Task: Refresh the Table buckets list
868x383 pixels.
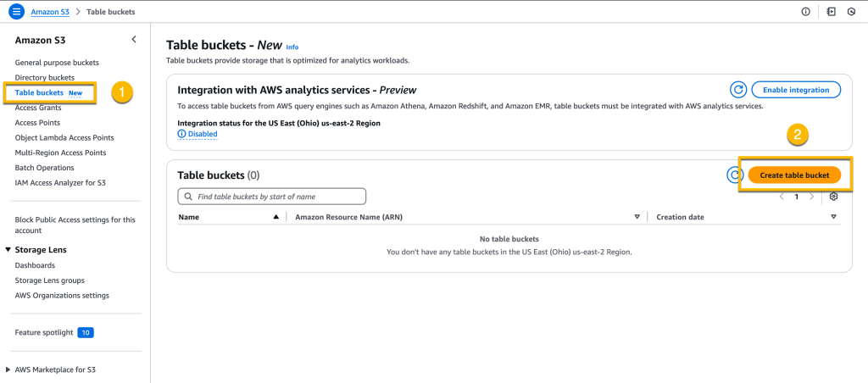Action: (x=735, y=175)
